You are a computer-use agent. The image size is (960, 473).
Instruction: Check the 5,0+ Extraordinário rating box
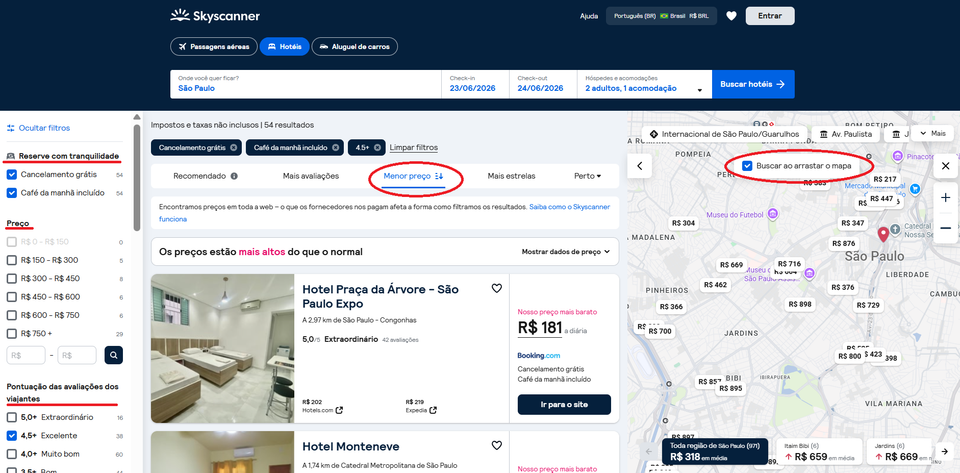coord(12,417)
